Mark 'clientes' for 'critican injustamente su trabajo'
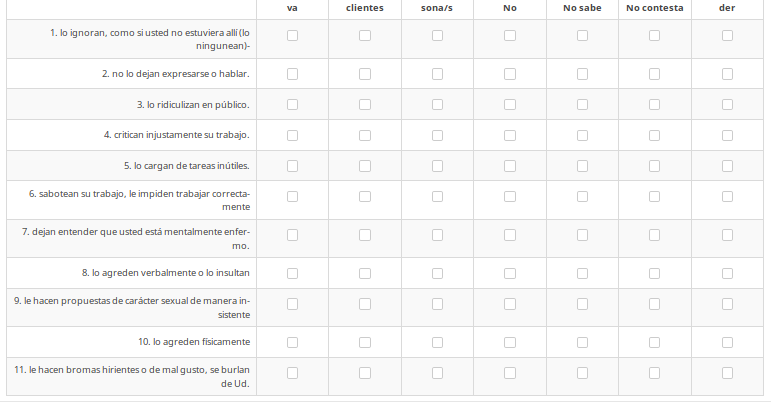The height and width of the screenshot is (402, 771). 365,134
